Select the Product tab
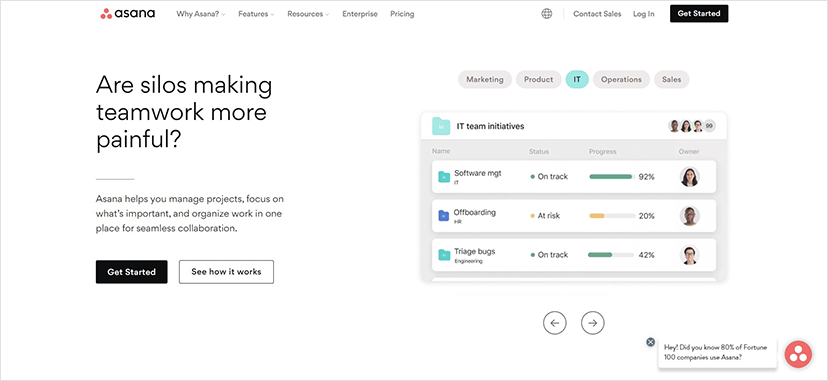 (539, 80)
